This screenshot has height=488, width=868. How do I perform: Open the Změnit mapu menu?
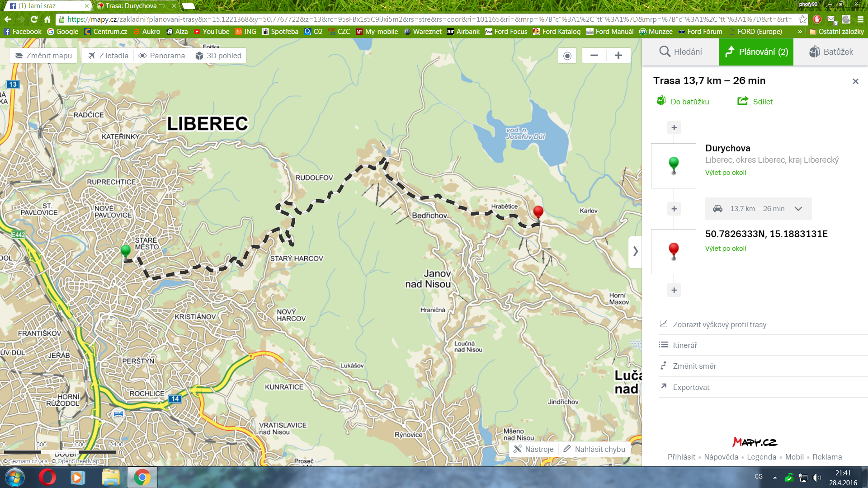pyautogui.click(x=44, y=56)
